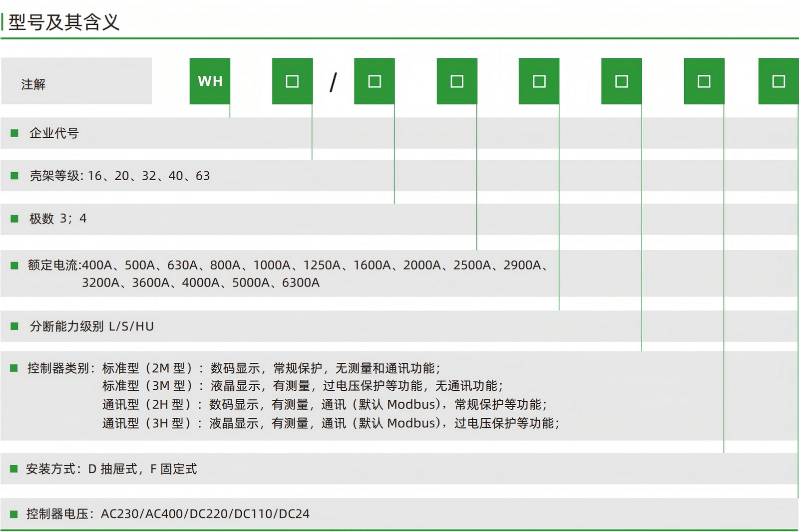Toggle the green marker beside 壳架等级
This screenshot has height=532, width=799.
click(14, 176)
